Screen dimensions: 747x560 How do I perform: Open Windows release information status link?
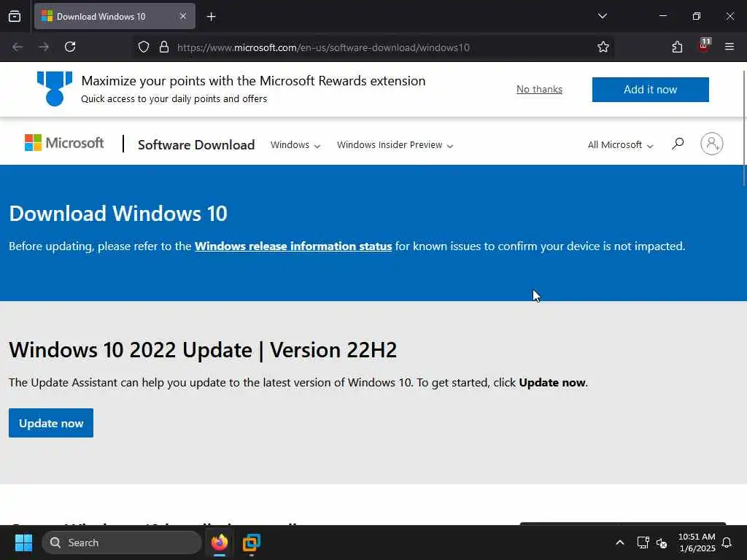pos(293,246)
